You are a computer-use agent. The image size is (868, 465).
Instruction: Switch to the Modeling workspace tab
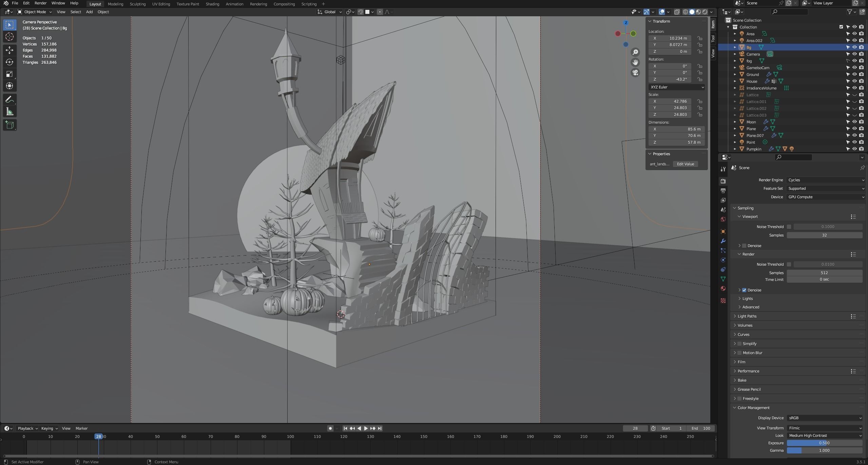115,4
